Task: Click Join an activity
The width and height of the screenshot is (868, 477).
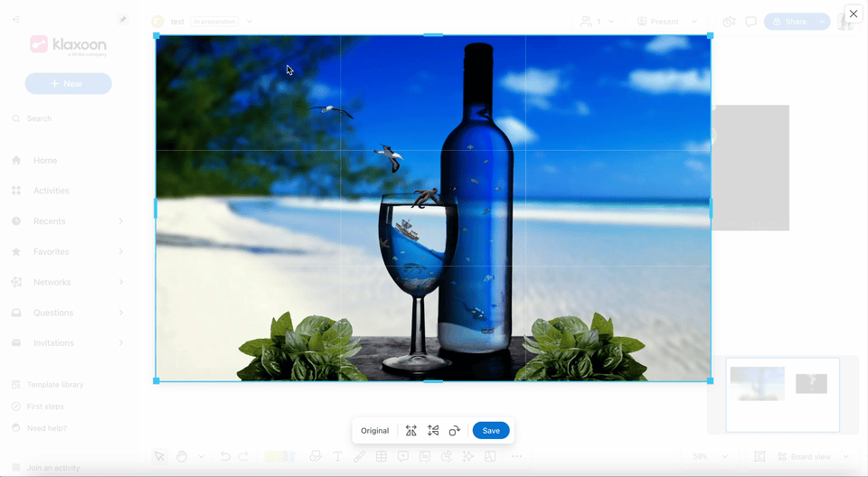Action: pos(53,468)
